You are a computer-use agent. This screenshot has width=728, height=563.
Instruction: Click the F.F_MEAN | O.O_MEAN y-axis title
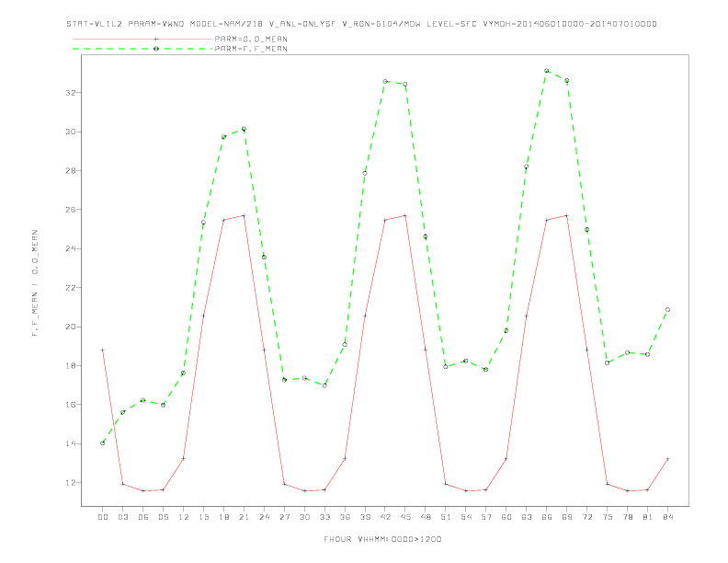coord(35,282)
